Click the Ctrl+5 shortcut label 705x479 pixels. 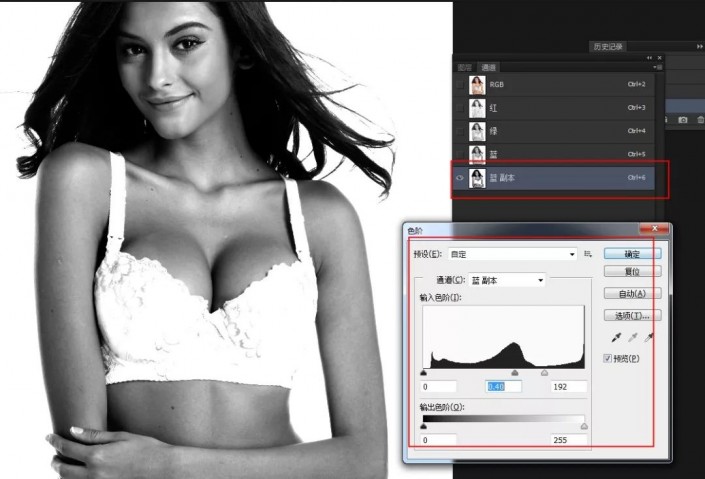(x=636, y=154)
